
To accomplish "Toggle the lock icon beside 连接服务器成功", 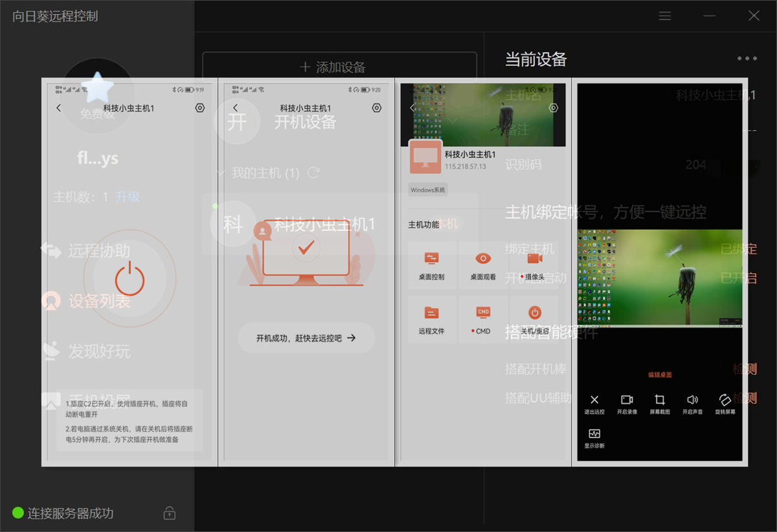I will click(x=169, y=513).
